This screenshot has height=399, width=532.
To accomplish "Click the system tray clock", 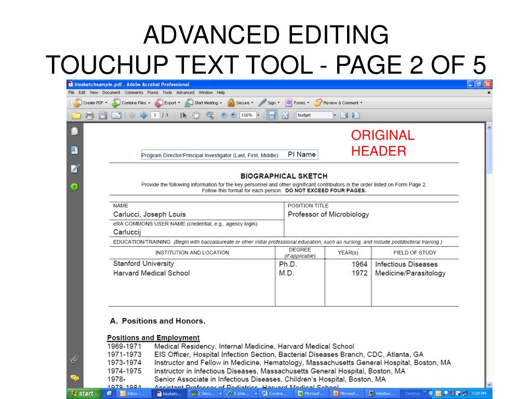I will click(x=478, y=394).
